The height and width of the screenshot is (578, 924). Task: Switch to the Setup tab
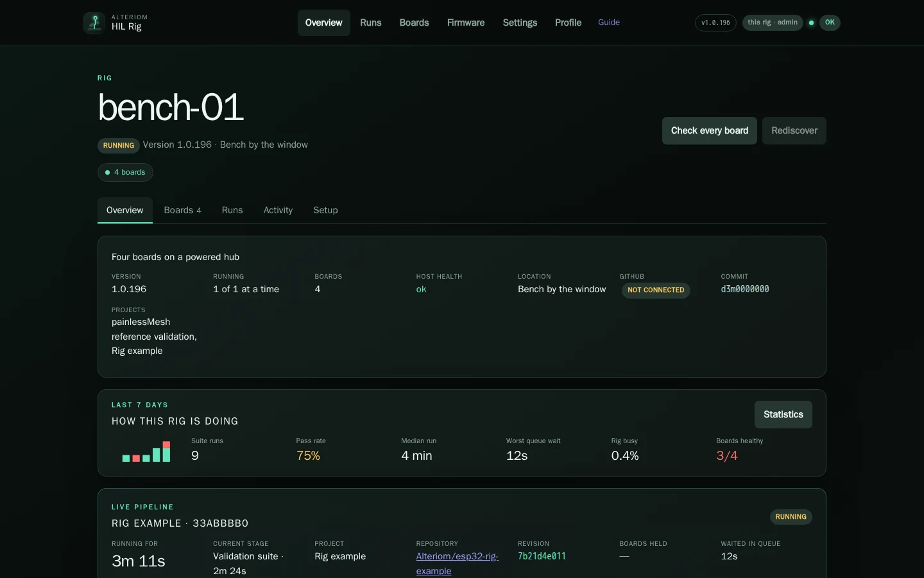325,210
